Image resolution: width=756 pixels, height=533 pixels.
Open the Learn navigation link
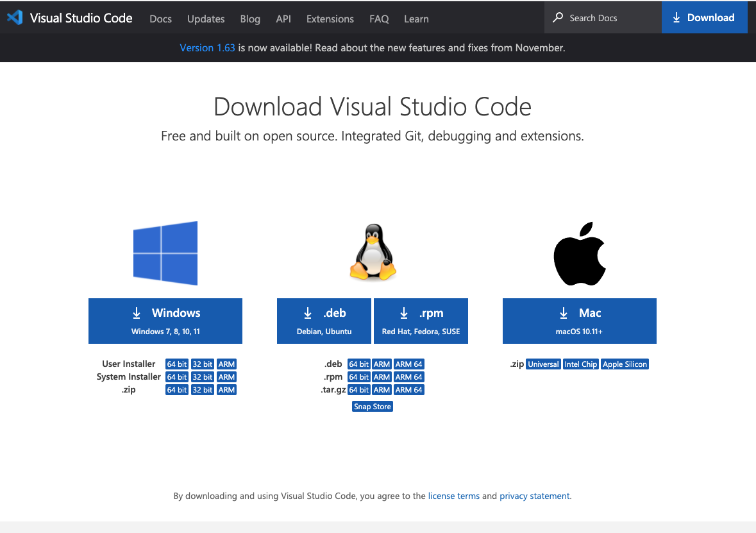click(x=416, y=19)
